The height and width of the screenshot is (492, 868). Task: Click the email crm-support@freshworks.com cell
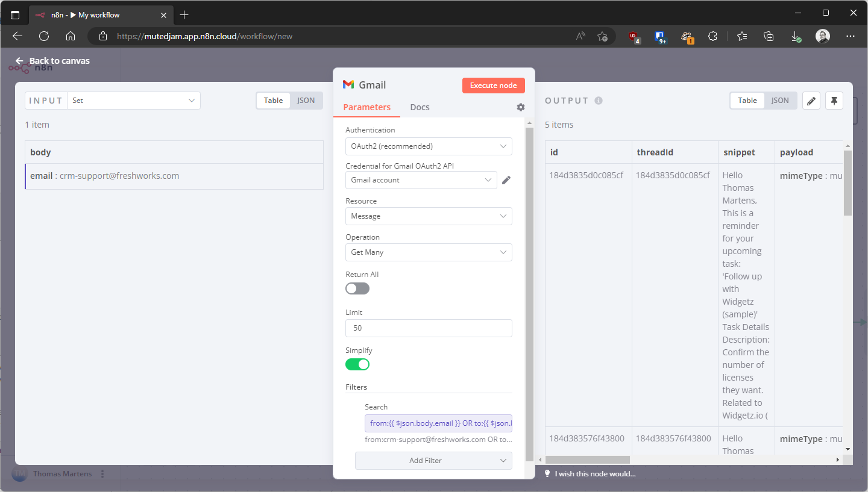coord(174,176)
